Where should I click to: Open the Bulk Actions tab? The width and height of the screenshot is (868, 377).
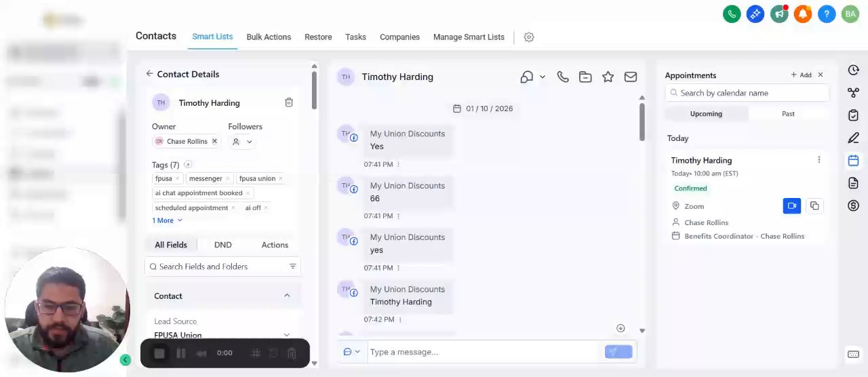(269, 37)
